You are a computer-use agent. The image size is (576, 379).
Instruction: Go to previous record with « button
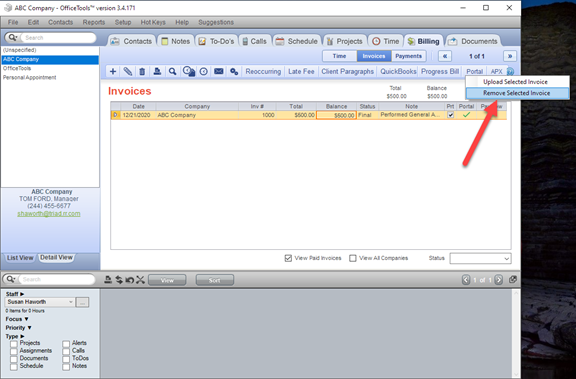445,56
